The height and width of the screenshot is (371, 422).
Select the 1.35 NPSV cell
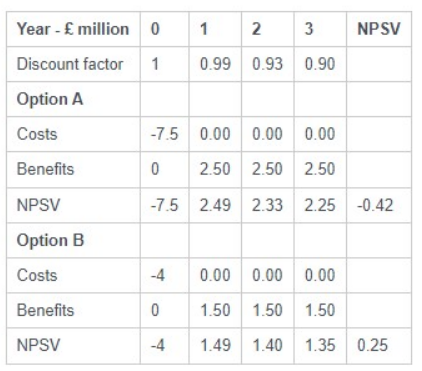[x=320, y=345]
